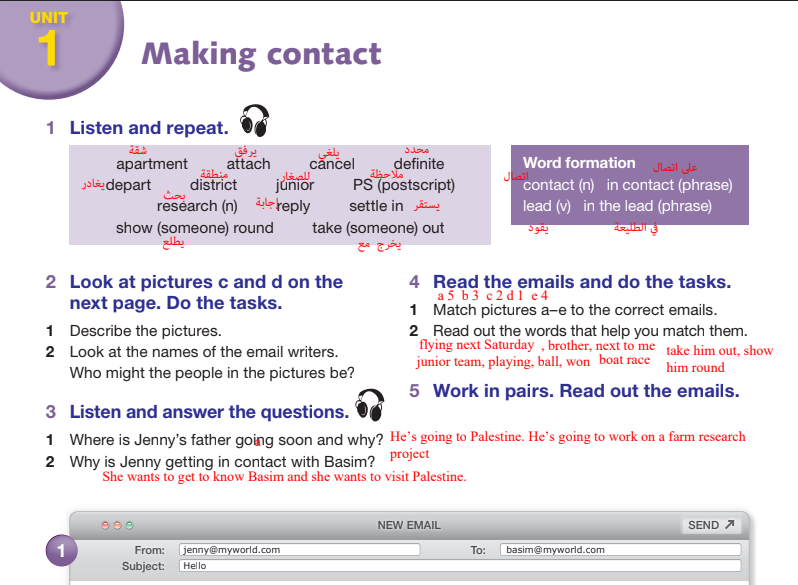Click the headphones icon beside Listen and repeat
The width and height of the screenshot is (798, 585).
point(254,121)
